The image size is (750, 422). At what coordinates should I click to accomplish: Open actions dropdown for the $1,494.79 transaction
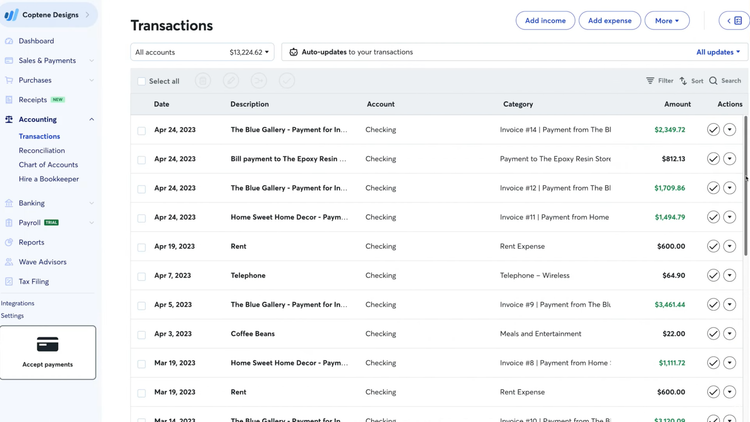click(x=729, y=217)
